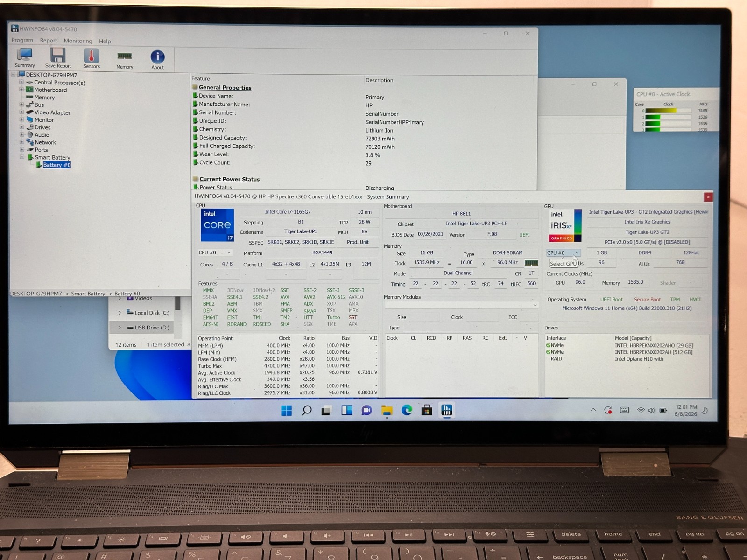Open the Report menu
Screen dimensions: 747x560
click(49, 41)
